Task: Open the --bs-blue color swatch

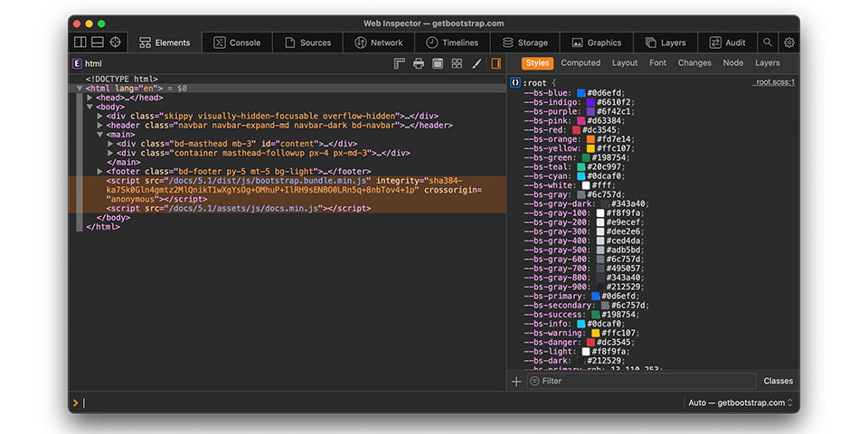Action: coord(581,93)
